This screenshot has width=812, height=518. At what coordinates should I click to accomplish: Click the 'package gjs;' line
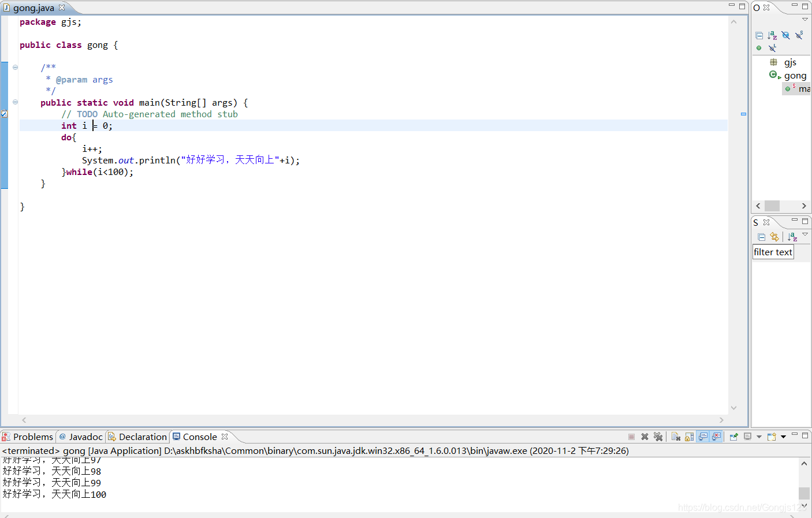tap(51, 22)
